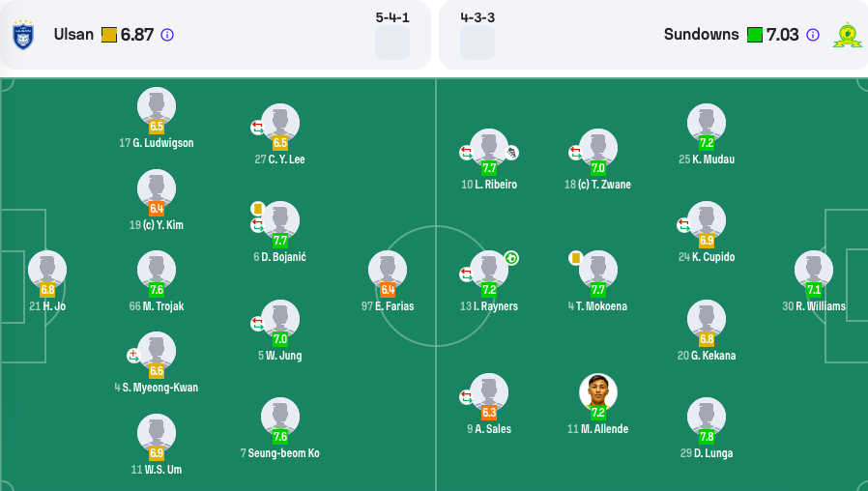Open M. Allende's player photo
The height and width of the screenshot is (491, 868).
pos(598,392)
